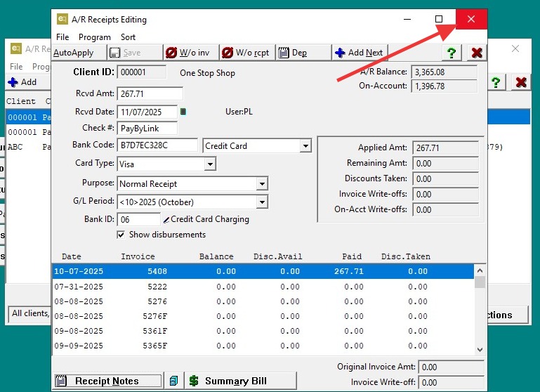Click the invoice list scrollbar thumb

tap(480, 282)
